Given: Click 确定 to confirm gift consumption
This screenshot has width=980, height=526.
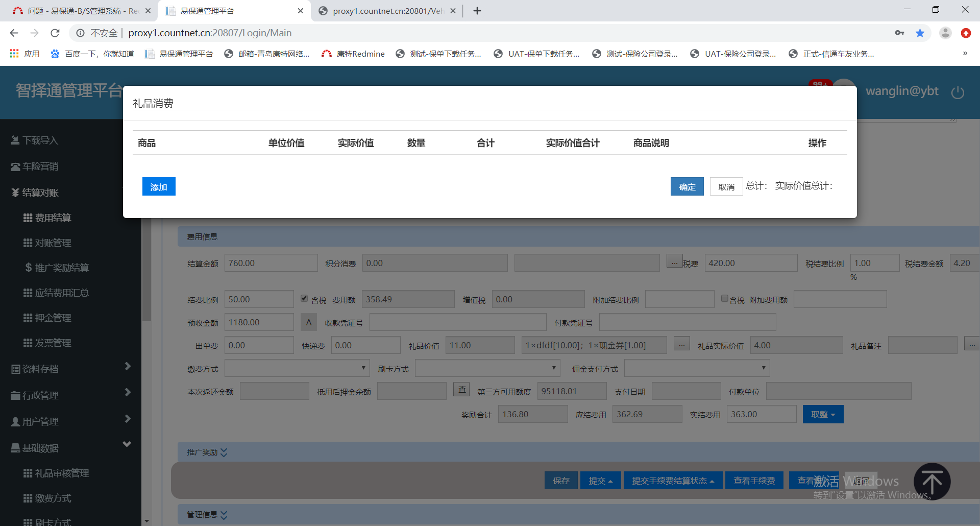Looking at the screenshot, I should (687, 187).
